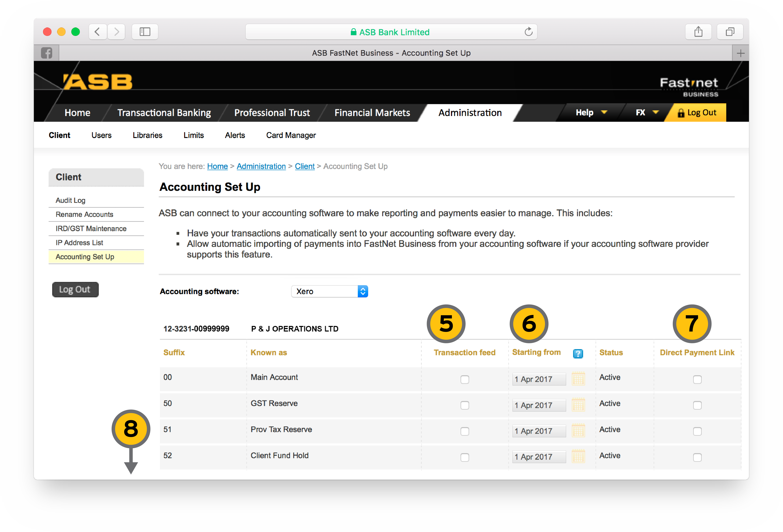783x532 pixels.
Task: Switch to Transactional Banking tab
Action: (164, 112)
